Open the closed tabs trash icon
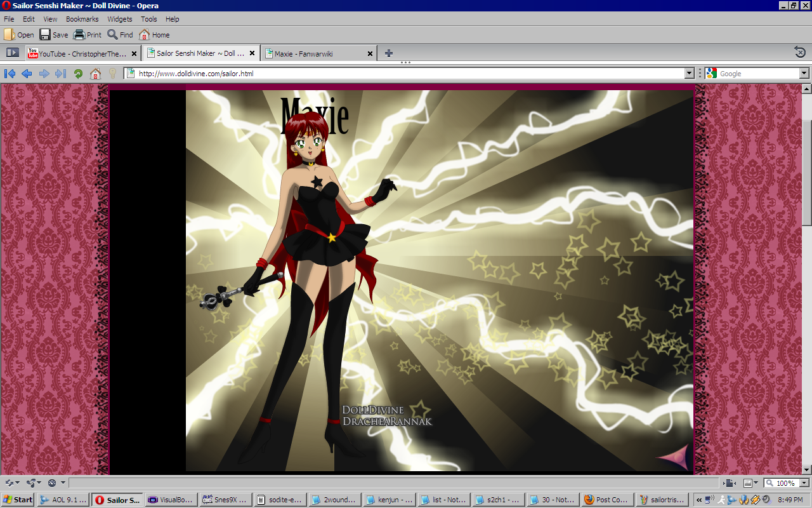This screenshot has width=812, height=508. tap(800, 53)
